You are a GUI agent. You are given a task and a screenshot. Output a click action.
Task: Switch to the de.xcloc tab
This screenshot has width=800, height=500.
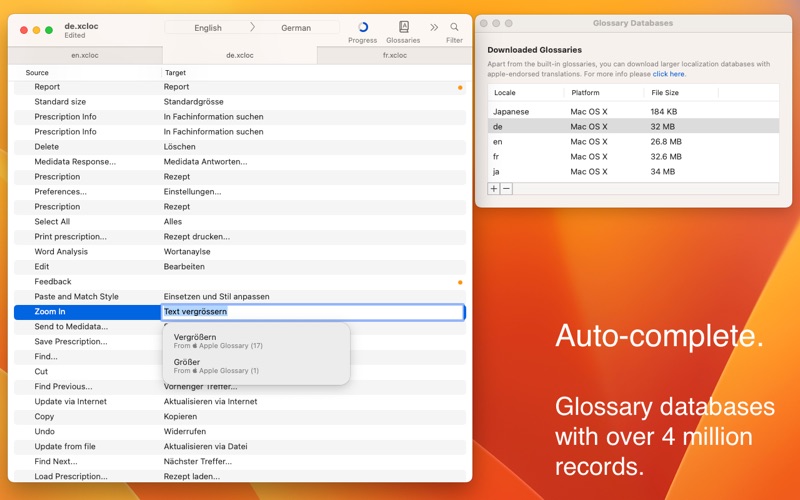tap(240, 55)
